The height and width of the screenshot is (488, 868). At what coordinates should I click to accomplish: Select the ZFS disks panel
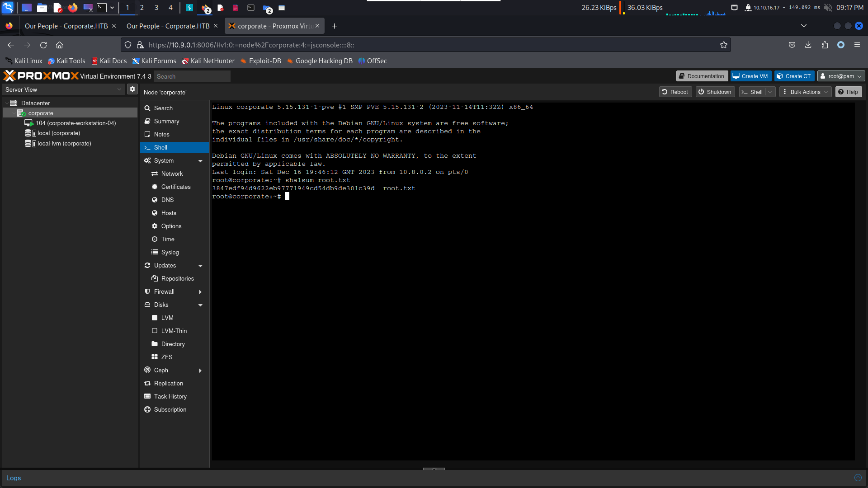(x=167, y=357)
